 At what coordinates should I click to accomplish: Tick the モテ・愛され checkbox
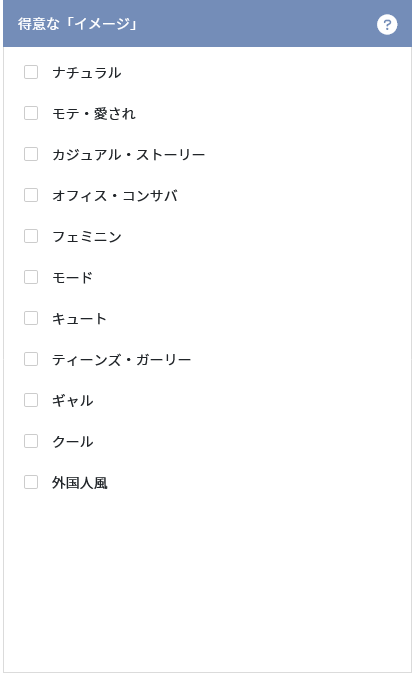pos(31,113)
